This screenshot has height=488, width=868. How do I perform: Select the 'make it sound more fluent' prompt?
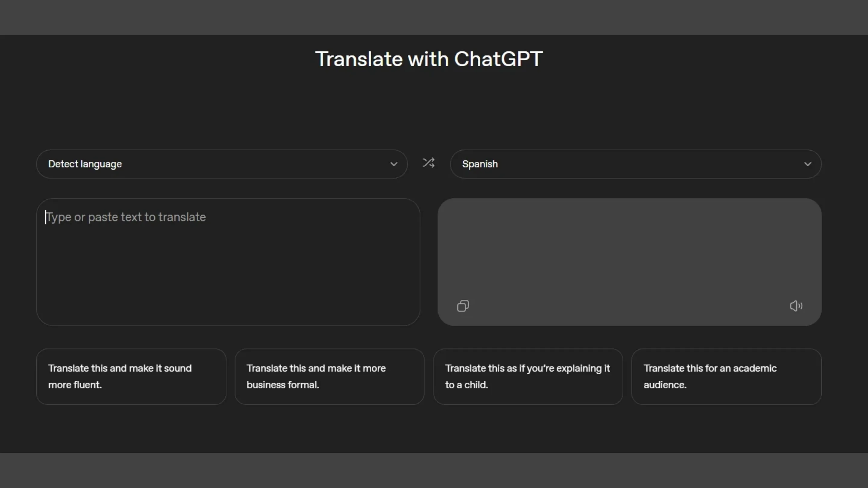click(131, 377)
